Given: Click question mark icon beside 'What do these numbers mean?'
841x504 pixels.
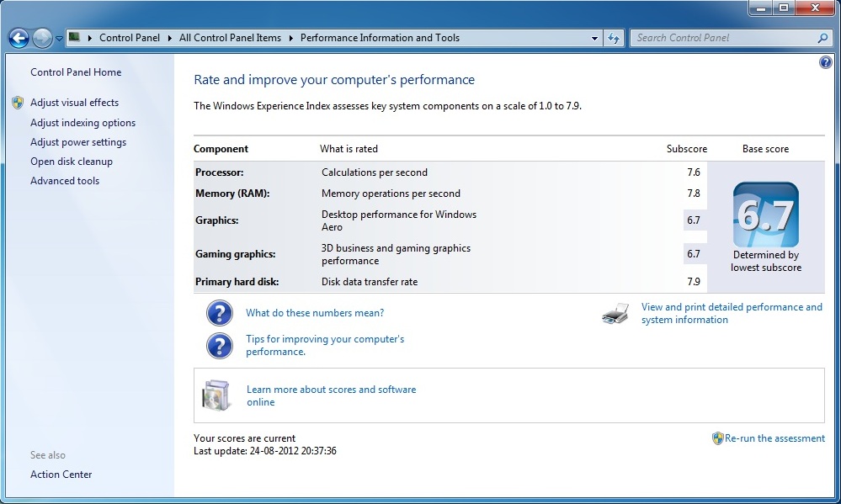Looking at the screenshot, I should [219, 313].
